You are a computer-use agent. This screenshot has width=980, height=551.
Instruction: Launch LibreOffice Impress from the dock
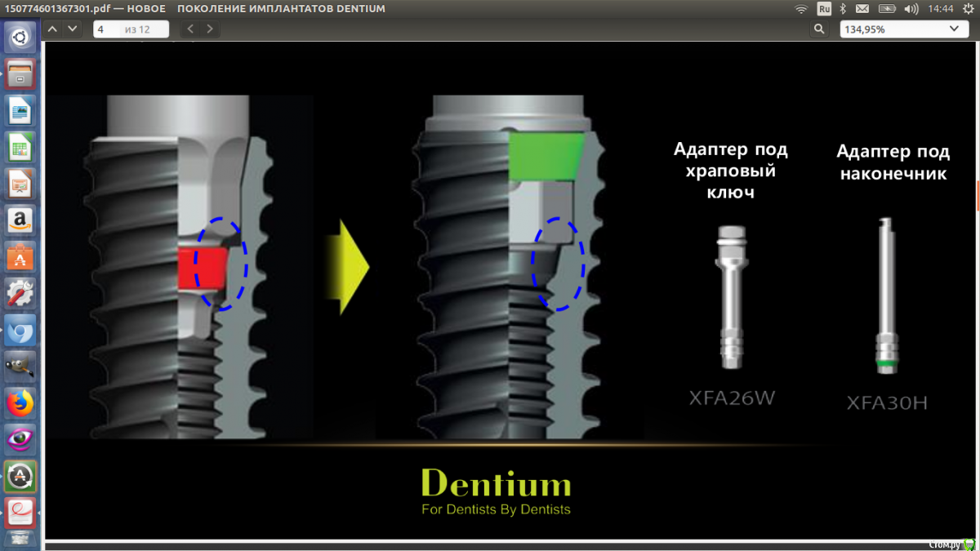(20, 184)
